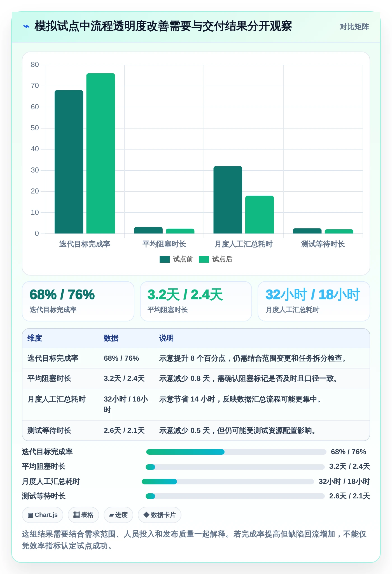Click the 试点后 bar for 测试等待时长
The image size is (392, 574).
tap(339, 231)
